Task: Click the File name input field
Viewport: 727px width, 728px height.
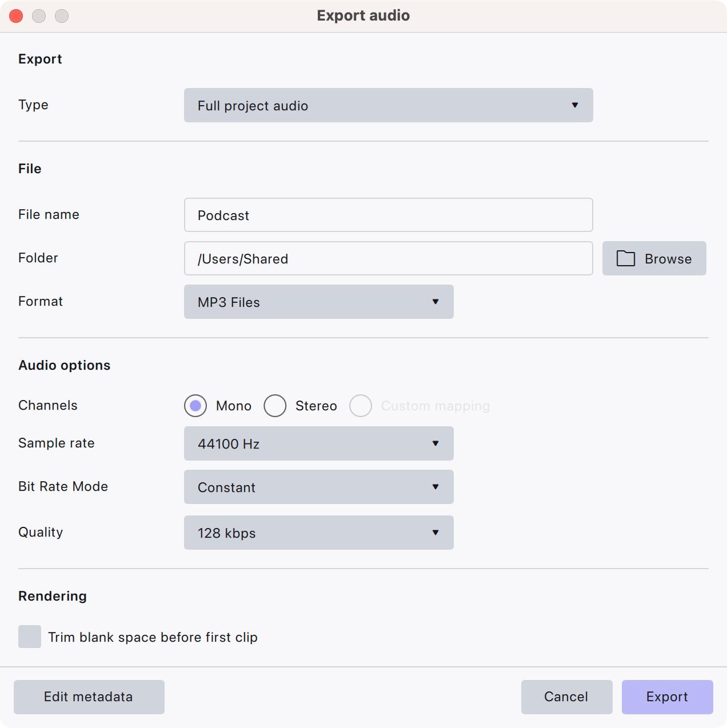Action: (x=388, y=215)
